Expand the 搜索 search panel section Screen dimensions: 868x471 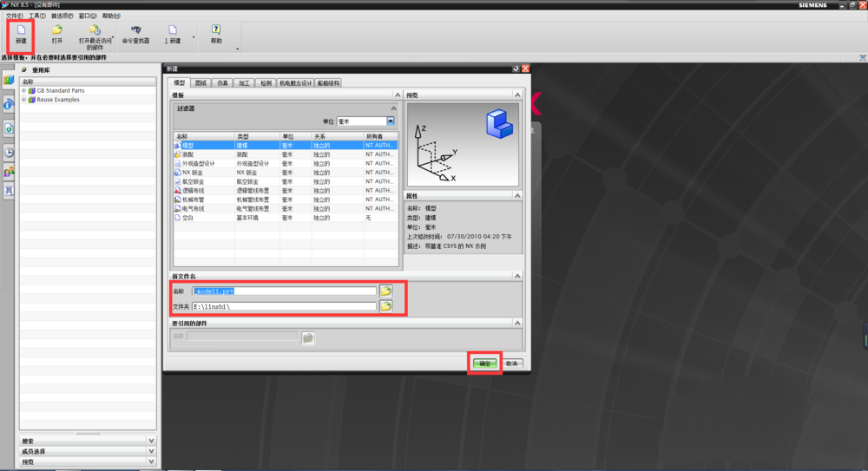(151, 441)
